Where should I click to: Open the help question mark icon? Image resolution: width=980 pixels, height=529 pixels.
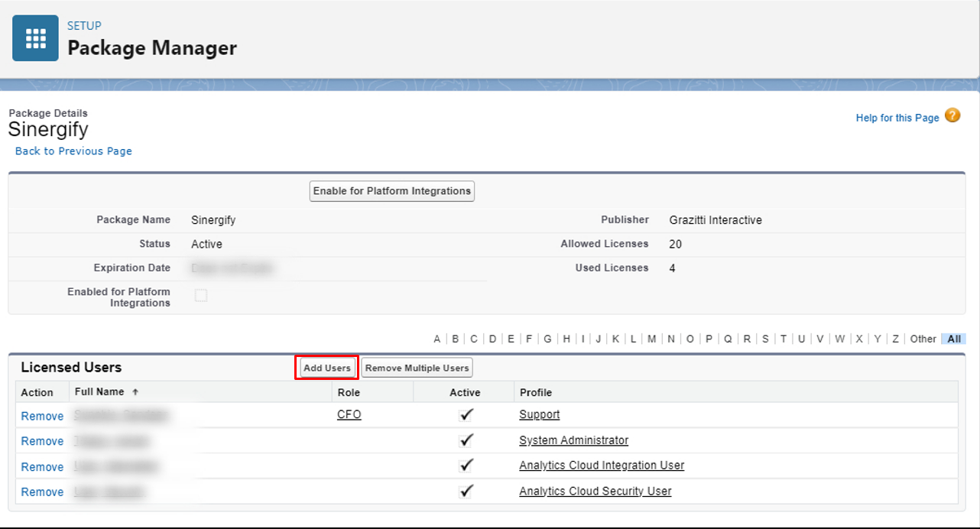(x=952, y=115)
